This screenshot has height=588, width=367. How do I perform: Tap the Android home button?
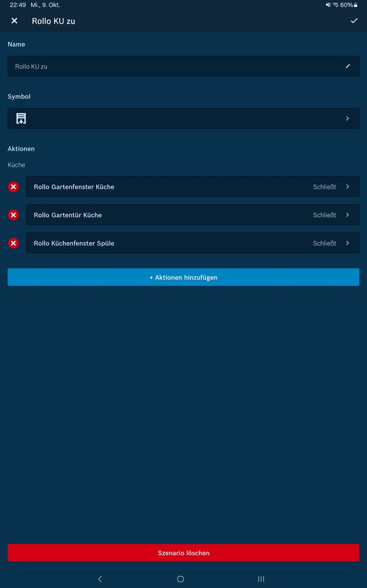pos(181,579)
